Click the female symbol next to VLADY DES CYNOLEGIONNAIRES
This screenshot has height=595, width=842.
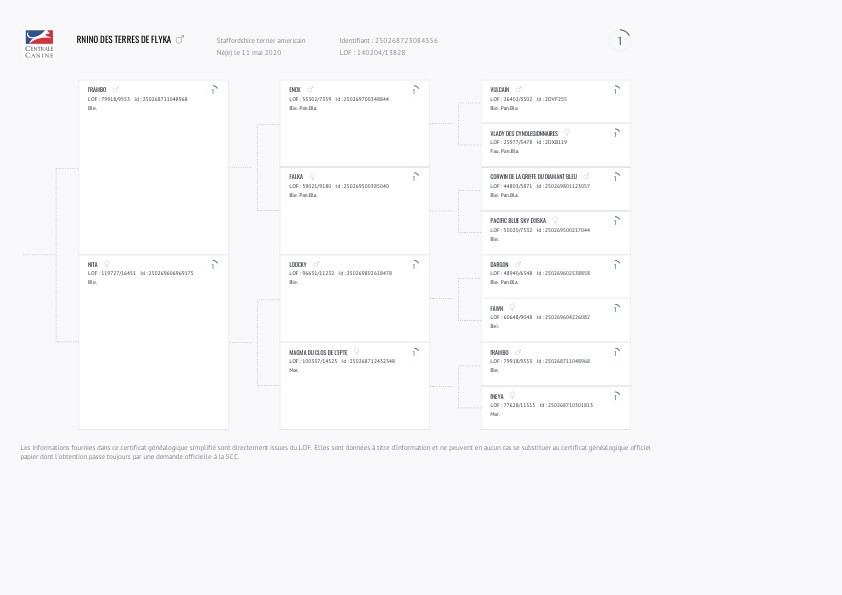[x=567, y=133]
